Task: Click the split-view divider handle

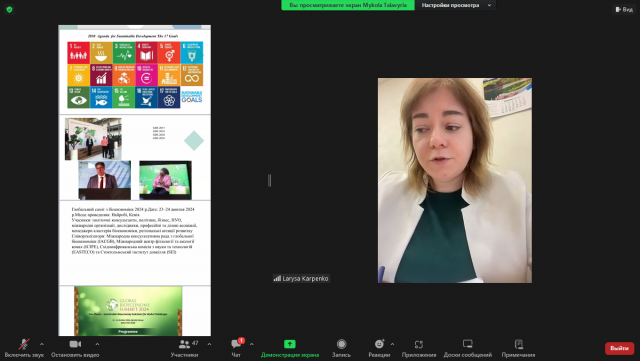Action: (x=269, y=180)
